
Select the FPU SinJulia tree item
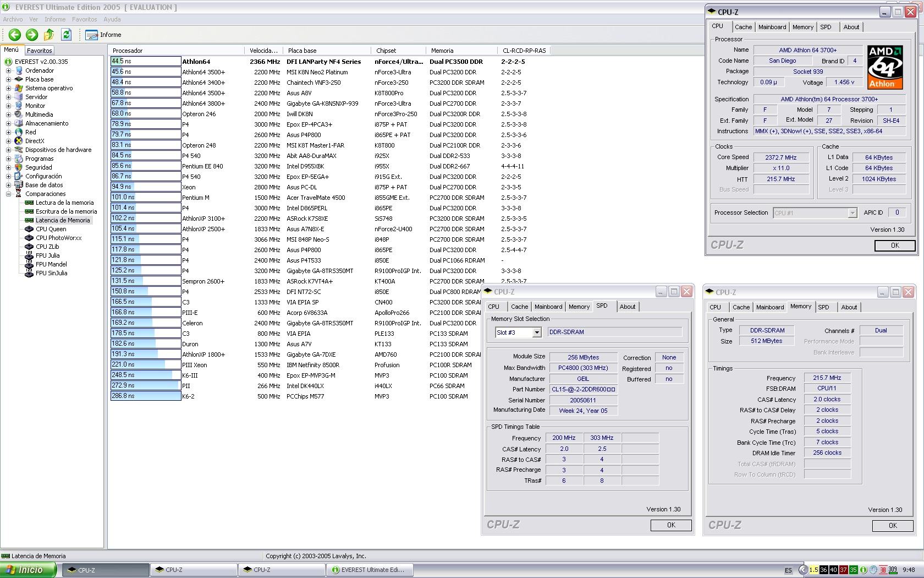51,273
